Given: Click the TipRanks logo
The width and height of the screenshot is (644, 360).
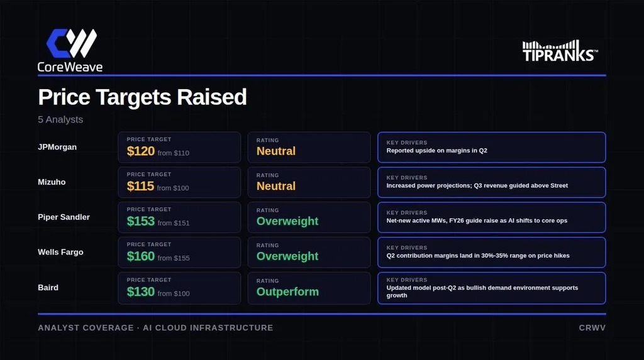Looking at the screenshot, I should 560,51.
